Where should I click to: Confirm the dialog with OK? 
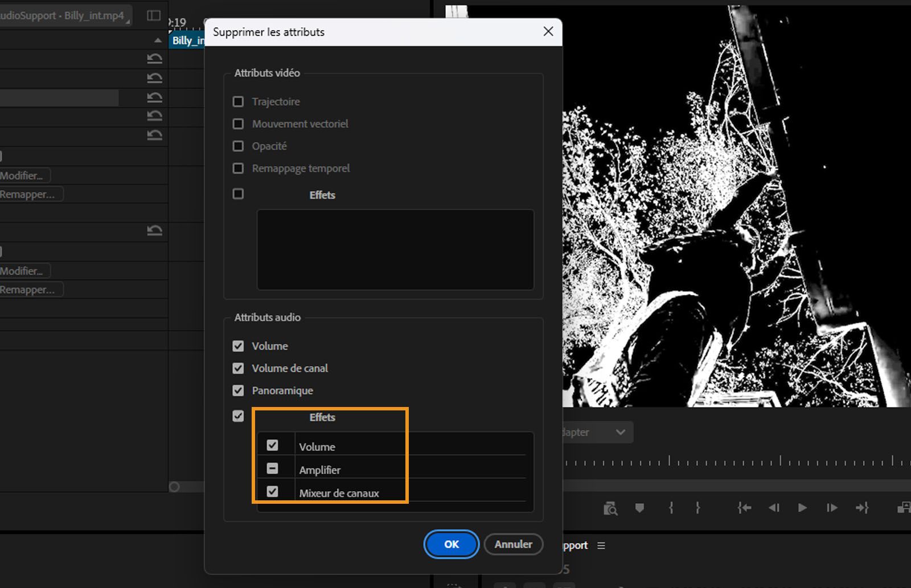451,544
